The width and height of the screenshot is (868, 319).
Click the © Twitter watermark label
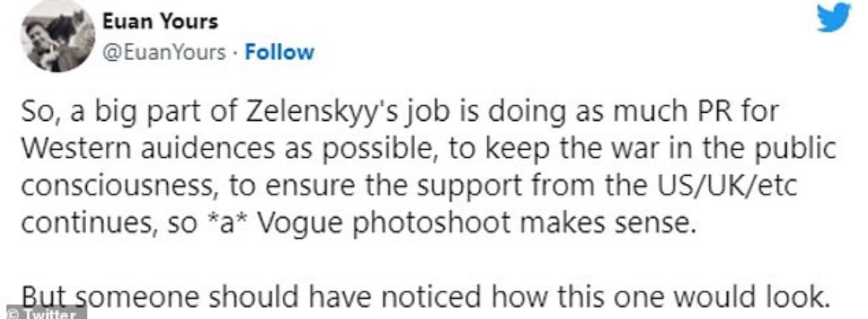43,314
